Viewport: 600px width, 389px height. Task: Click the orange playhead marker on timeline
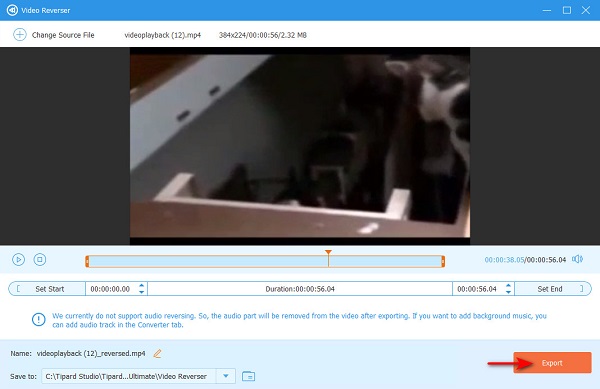point(328,253)
